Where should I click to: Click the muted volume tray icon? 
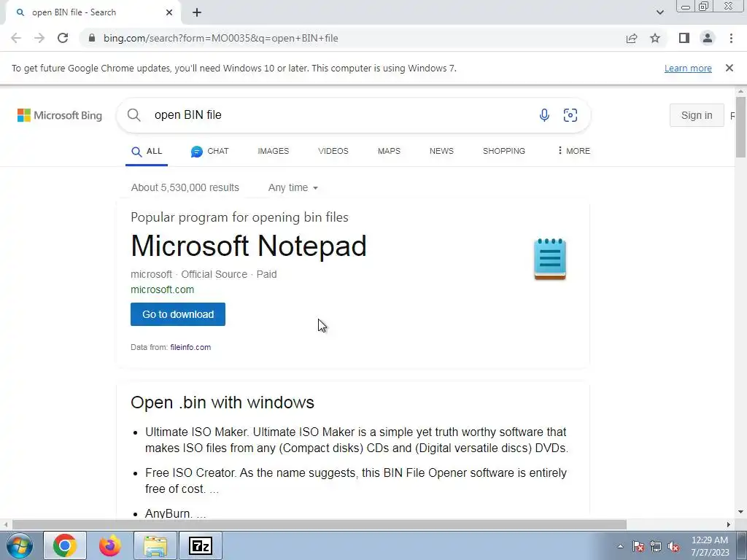pos(673,547)
